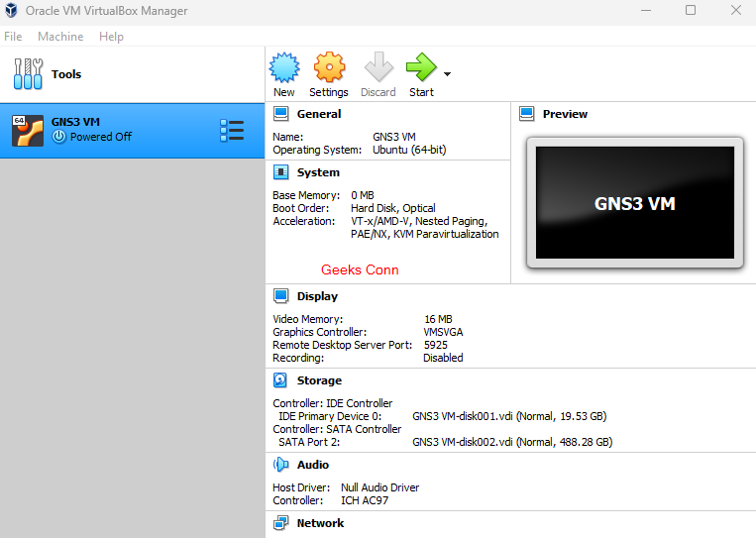This screenshot has height=538, width=756.
Task: Click the Boot Order value Hard Disk, Optical
Action: pyautogui.click(x=393, y=208)
